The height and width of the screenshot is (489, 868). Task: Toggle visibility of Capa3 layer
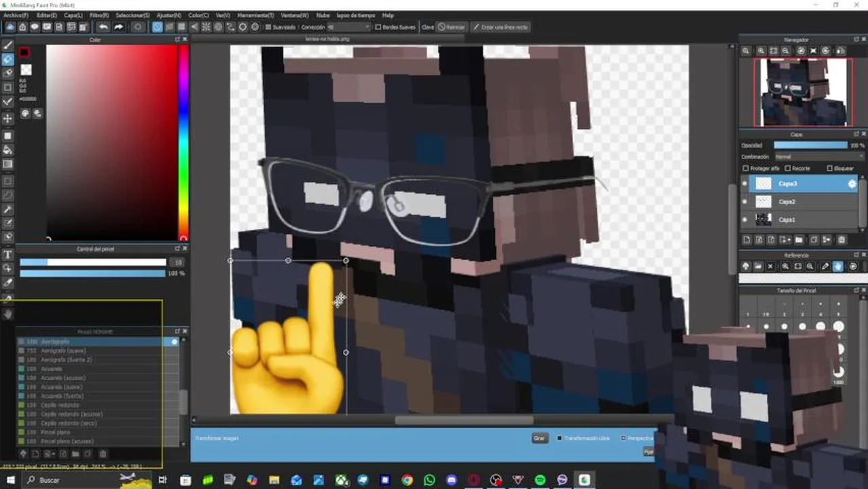tap(745, 183)
